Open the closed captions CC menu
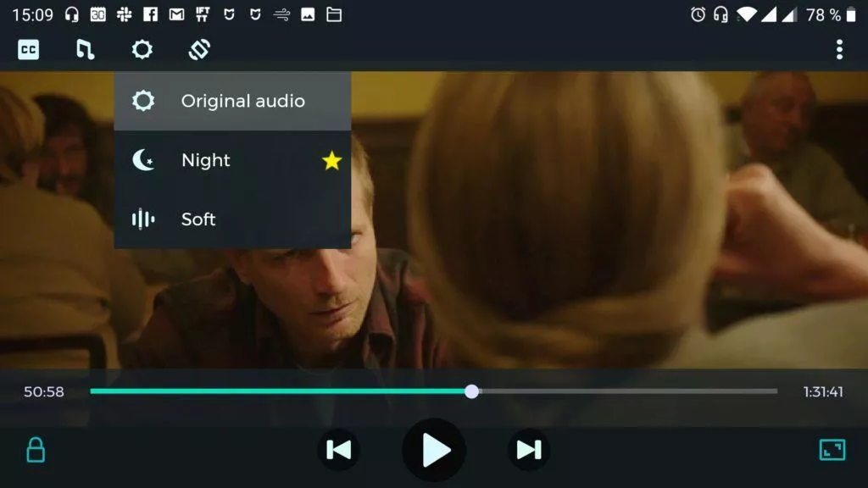Viewport: 868px width, 488px height. [28, 50]
